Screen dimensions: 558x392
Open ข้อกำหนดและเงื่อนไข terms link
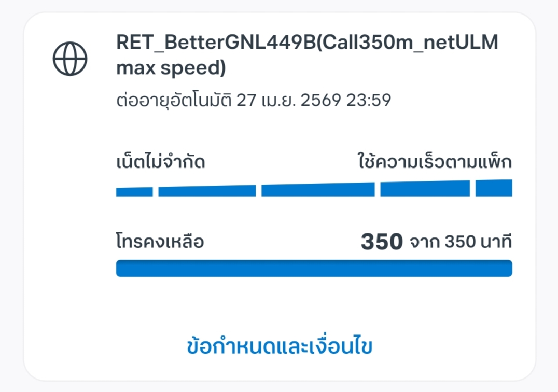pos(280,346)
